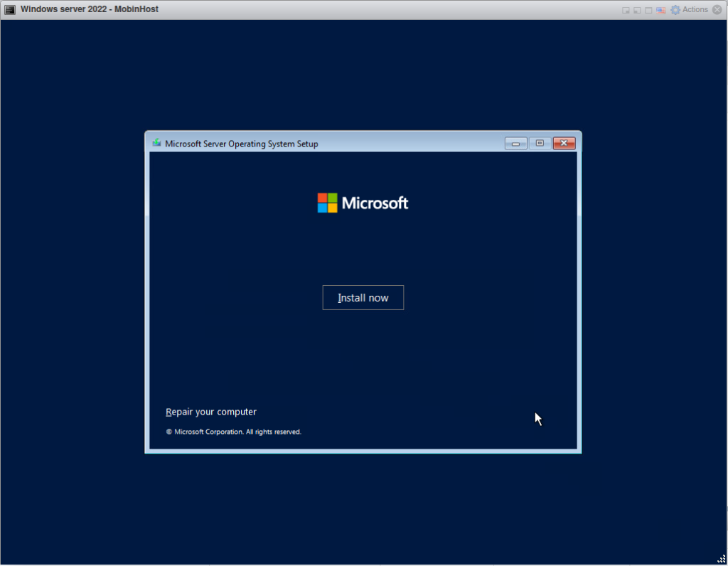728x566 pixels.
Task: Close the Setup dialog with red X
Action: click(x=564, y=143)
